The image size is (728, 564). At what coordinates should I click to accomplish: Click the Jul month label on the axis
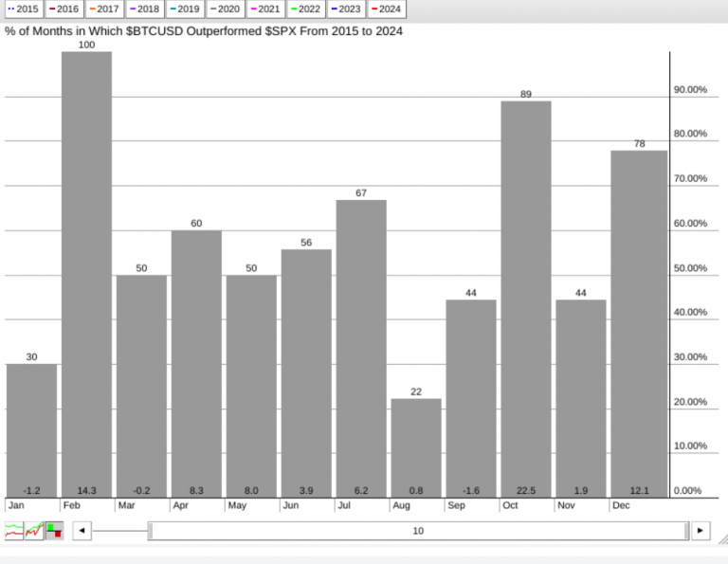point(344,505)
